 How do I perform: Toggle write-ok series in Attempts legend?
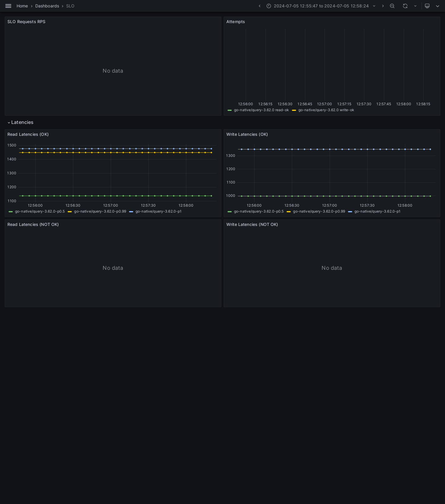(326, 110)
